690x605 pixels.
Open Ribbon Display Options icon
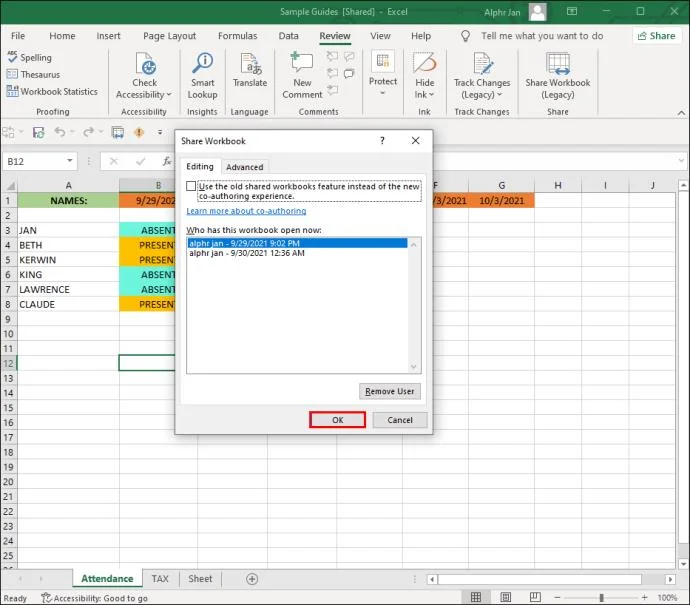click(572, 11)
